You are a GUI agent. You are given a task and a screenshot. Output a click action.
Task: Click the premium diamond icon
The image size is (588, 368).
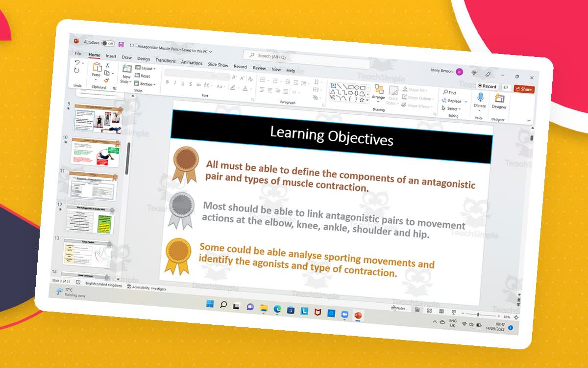(474, 73)
